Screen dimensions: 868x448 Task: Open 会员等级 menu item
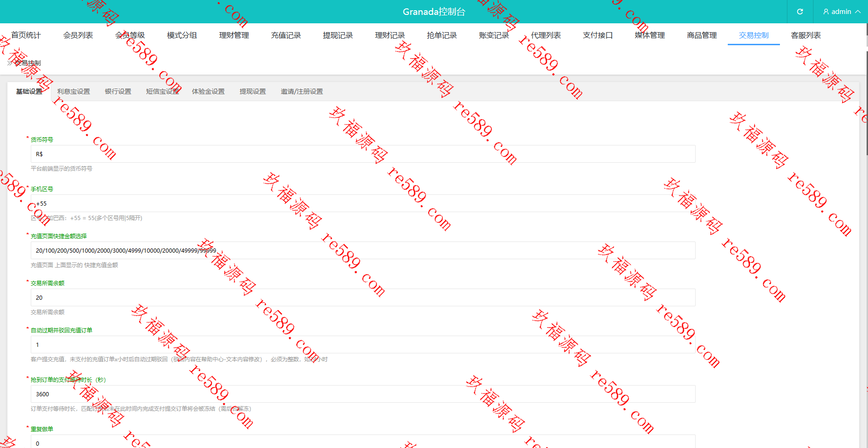click(x=130, y=35)
